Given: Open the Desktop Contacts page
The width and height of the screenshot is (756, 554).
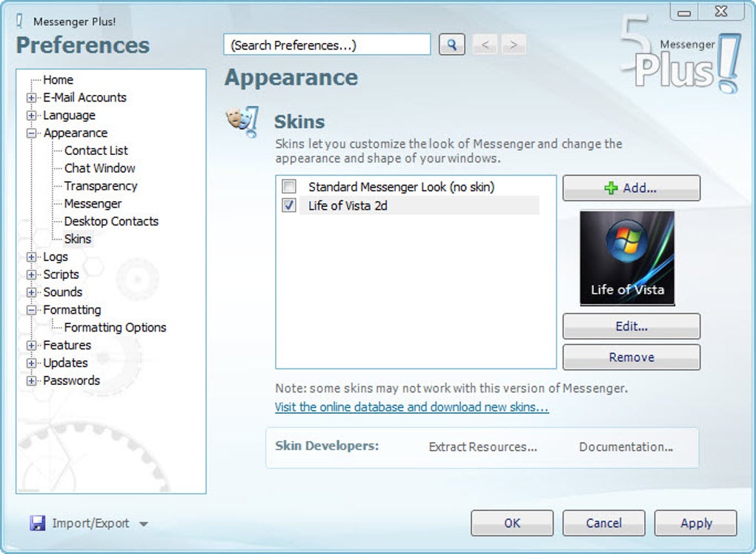Looking at the screenshot, I should click(x=111, y=221).
